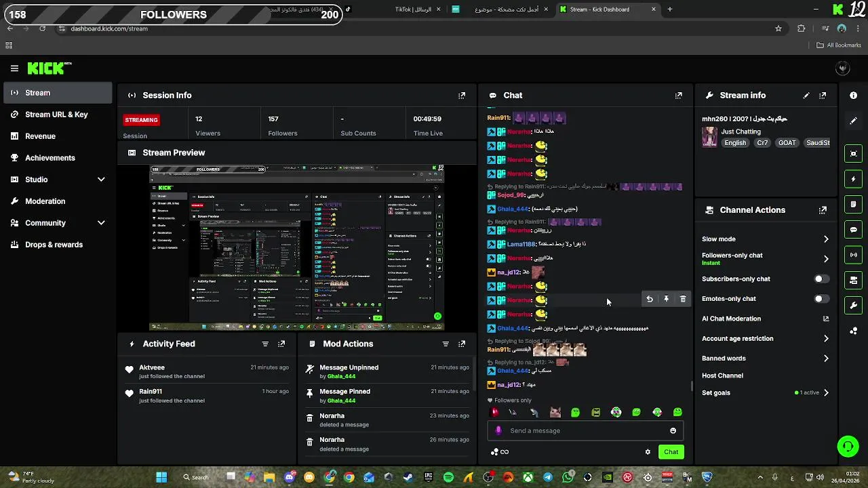Toggle the stream preview widget in right sidebar
The width and height of the screenshot is (868, 488).
click(854, 154)
